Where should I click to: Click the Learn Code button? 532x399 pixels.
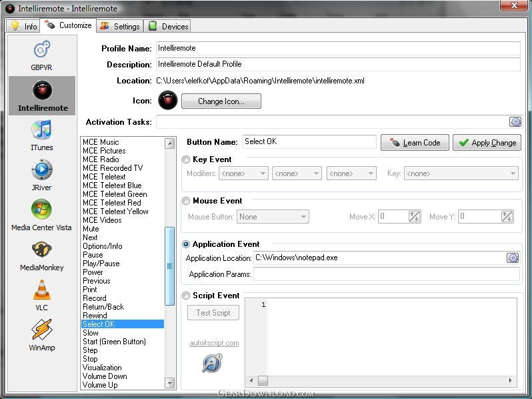tap(415, 143)
